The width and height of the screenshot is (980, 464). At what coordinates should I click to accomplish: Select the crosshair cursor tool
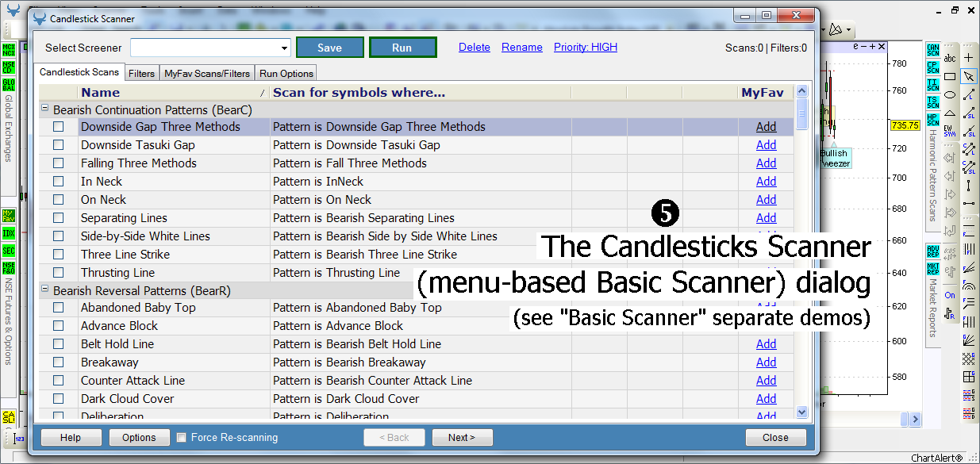point(969,58)
